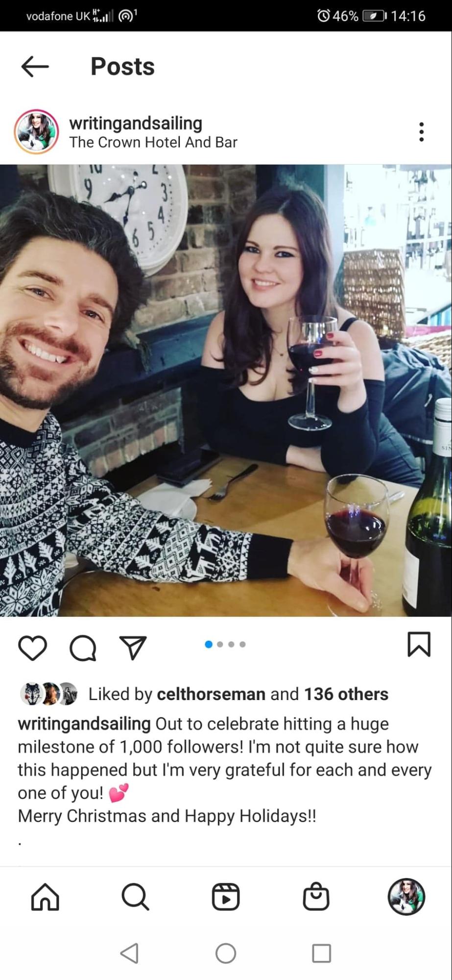
Task: Open celthorseman's profile from the likes line
Action: (x=211, y=694)
